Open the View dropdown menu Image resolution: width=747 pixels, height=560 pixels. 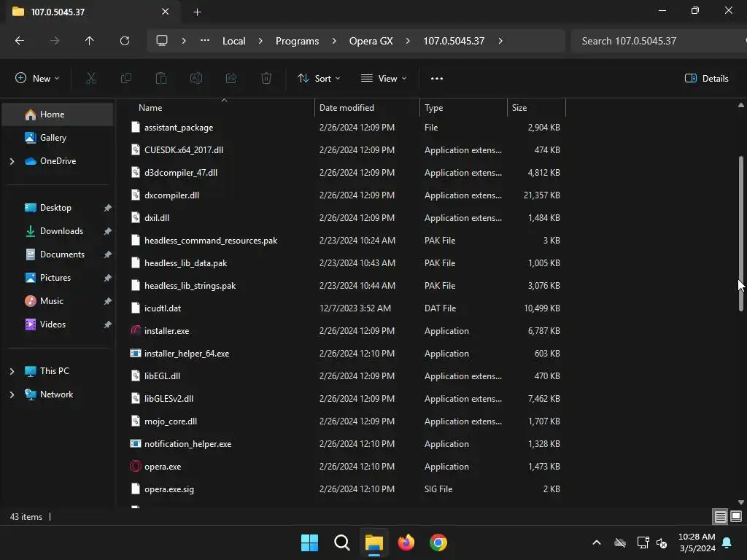tap(384, 79)
